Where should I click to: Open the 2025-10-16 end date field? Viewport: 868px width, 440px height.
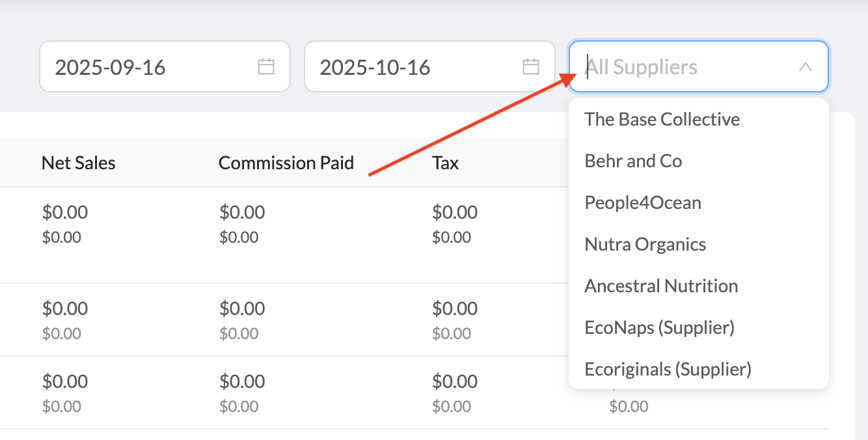[416, 66]
